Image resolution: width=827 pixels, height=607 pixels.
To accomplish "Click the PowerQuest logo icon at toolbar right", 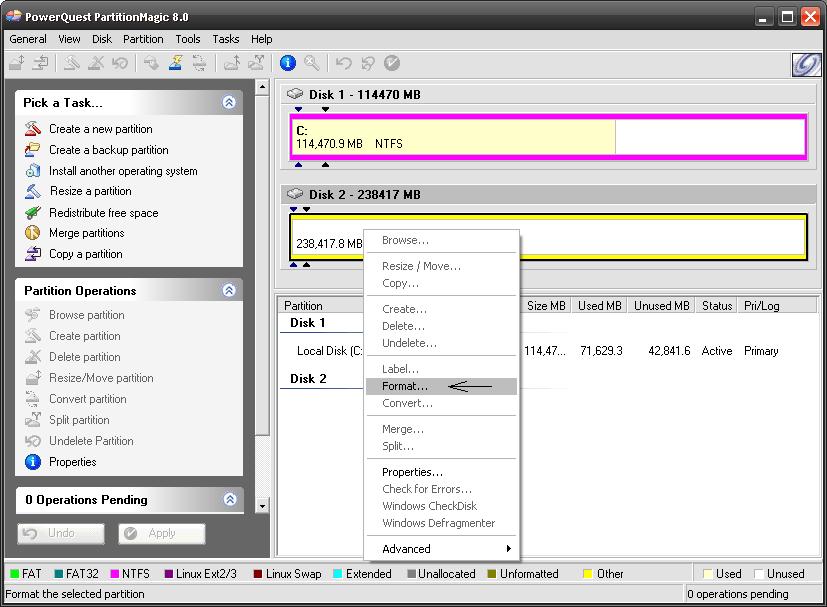I will pos(806,65).
